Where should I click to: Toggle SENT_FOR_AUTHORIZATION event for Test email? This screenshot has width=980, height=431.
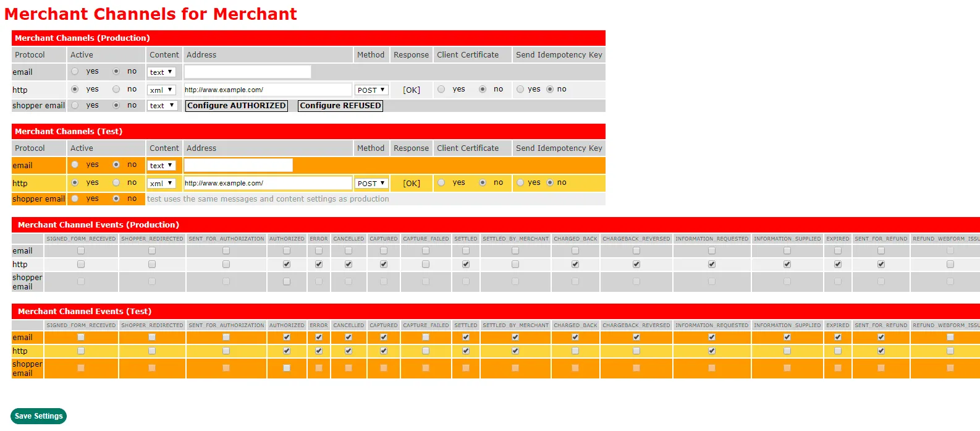click(x=226, y=337)
